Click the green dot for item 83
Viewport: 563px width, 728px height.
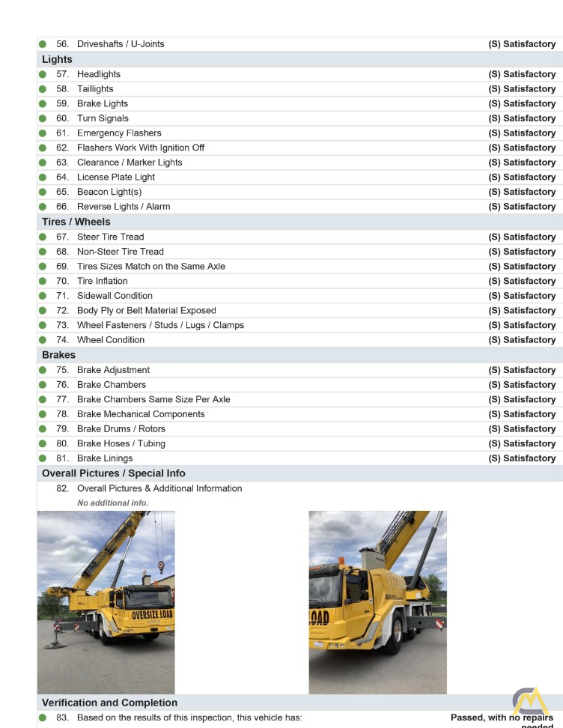tap(43, 718)
